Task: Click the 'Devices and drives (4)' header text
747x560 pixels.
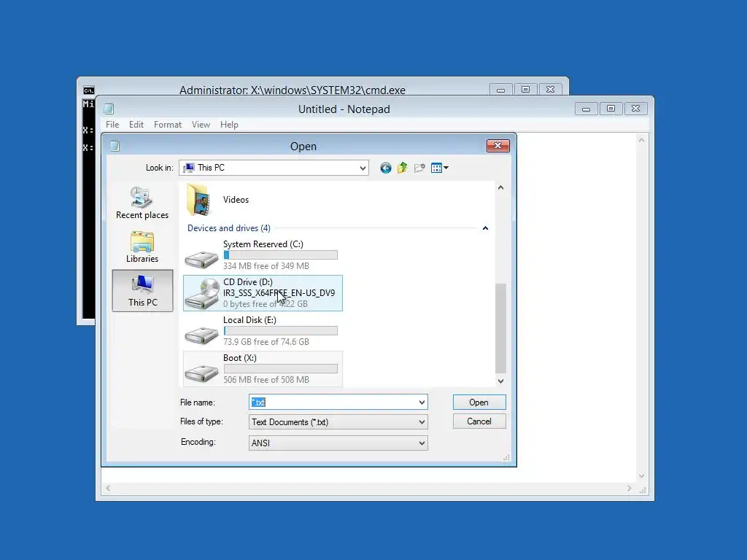Action: click(x=228, y=228)
